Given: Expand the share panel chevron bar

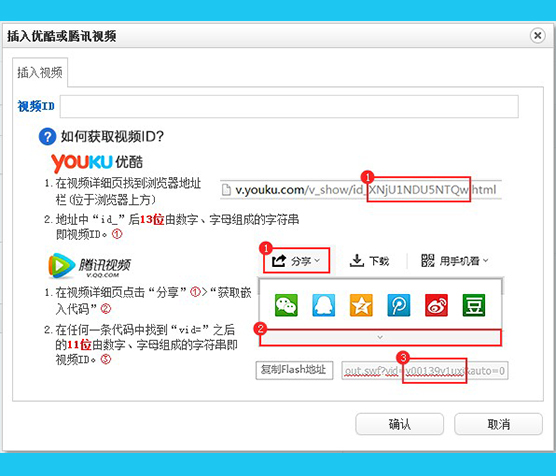Looking at the screenshot, I should [x=380, y=337].
